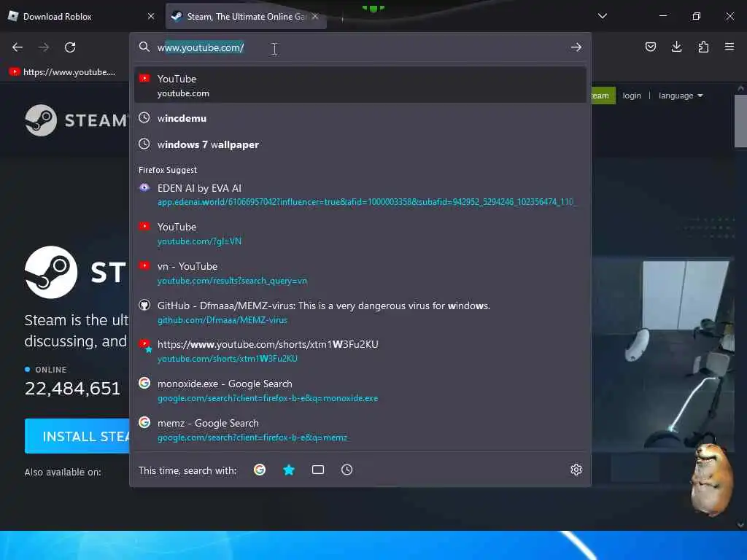The image size is (747, 560).
Task: Select the wincdemu history suggestion
Action: point(360,118)
